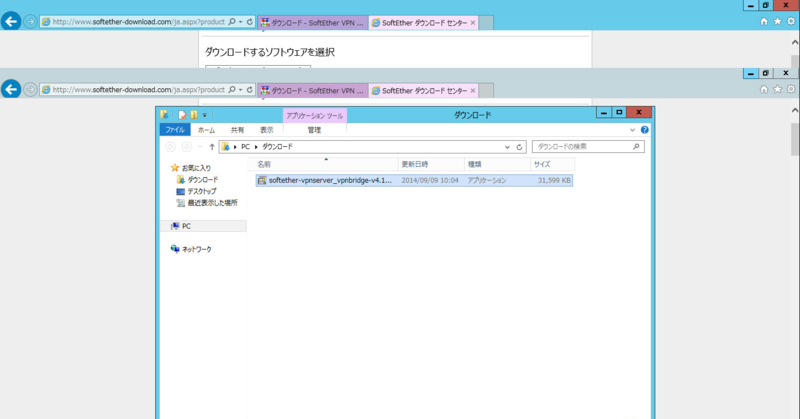Image resolution: width=800 pixels, height=419 pixels.
Task: Click the search magnifier in faded IE address bar
Action: [x=232, y=90]
